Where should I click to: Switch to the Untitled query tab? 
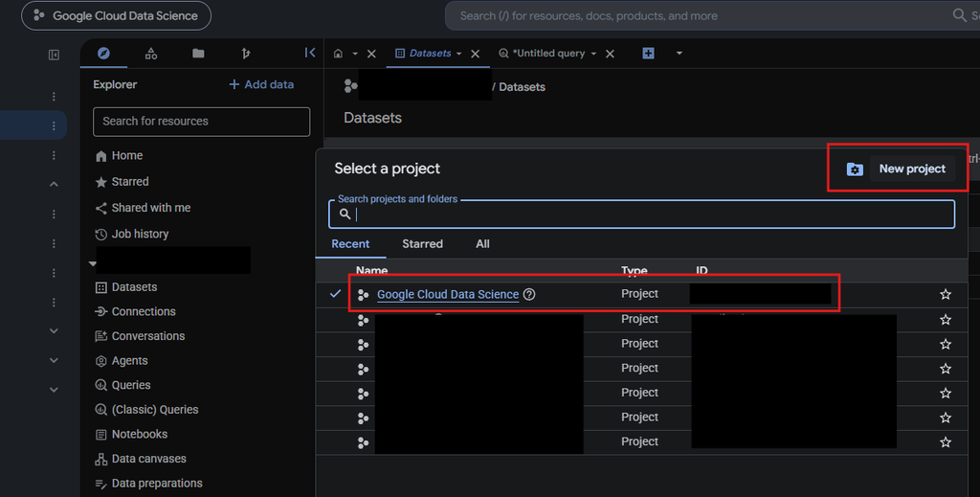pyautogui.click(x=542, y=53)
